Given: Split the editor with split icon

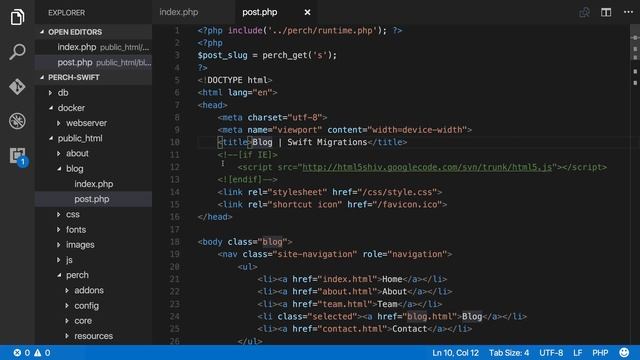Looking at the screenshot, I should [606, 12].
